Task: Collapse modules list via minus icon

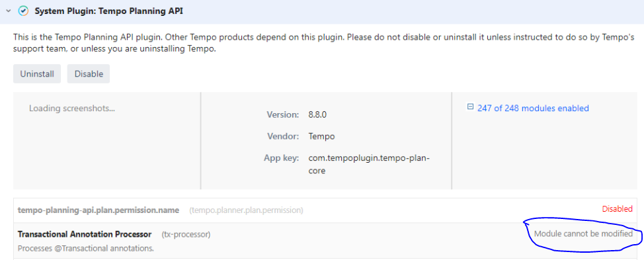Action: tap(470, 107)
